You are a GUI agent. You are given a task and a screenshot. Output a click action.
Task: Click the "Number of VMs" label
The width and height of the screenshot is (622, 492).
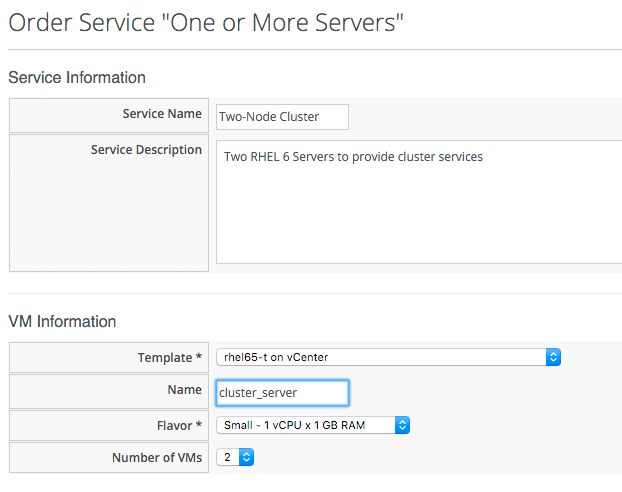157,458
